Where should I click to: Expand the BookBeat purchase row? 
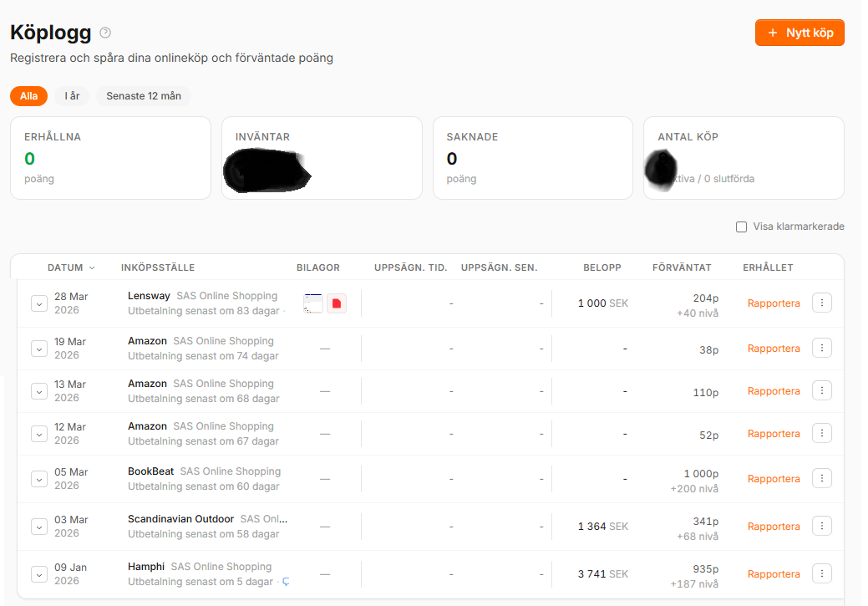[39, 479]
